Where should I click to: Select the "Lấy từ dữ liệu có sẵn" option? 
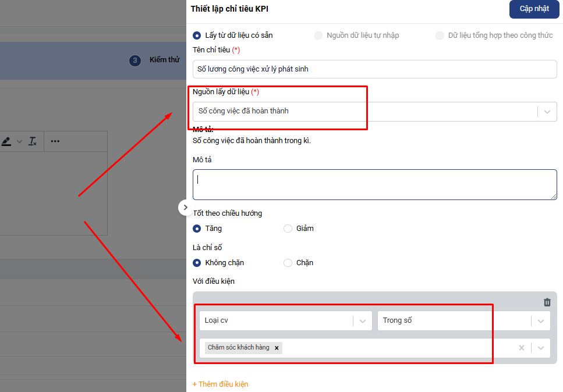[x=197, y=35]
